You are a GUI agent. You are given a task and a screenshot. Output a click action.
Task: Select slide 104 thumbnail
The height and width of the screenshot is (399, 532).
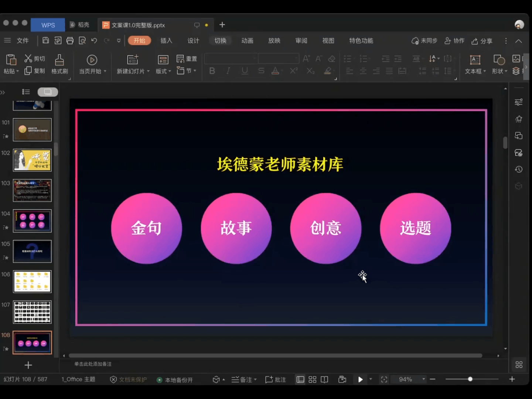(x=32, y=221)
